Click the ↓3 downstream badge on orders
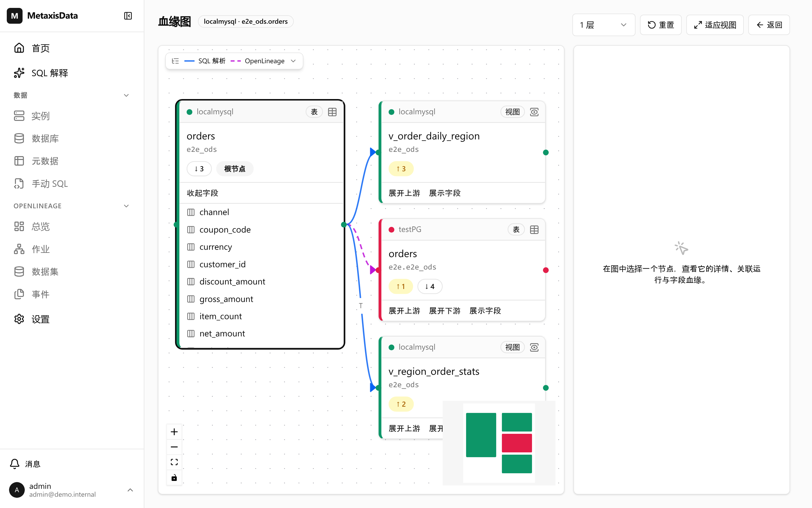The height and width of the screenshot is (508, 812). pyautogui.click(x=199, y=169)
